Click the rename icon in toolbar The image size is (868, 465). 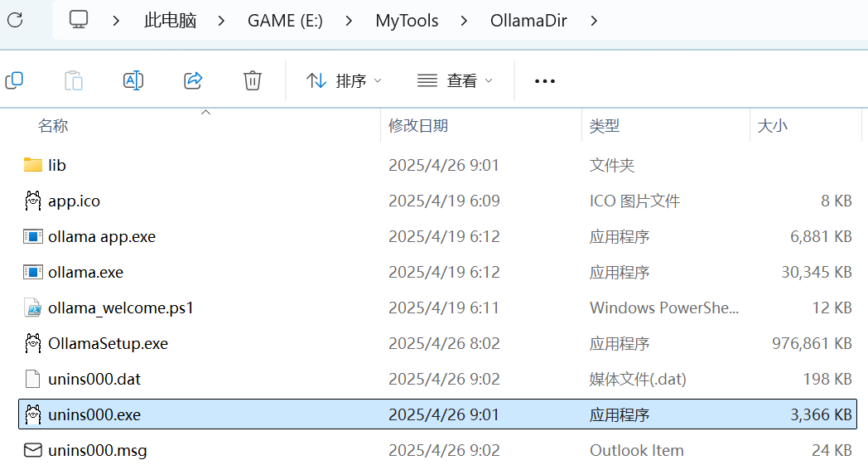click(133, 81)
